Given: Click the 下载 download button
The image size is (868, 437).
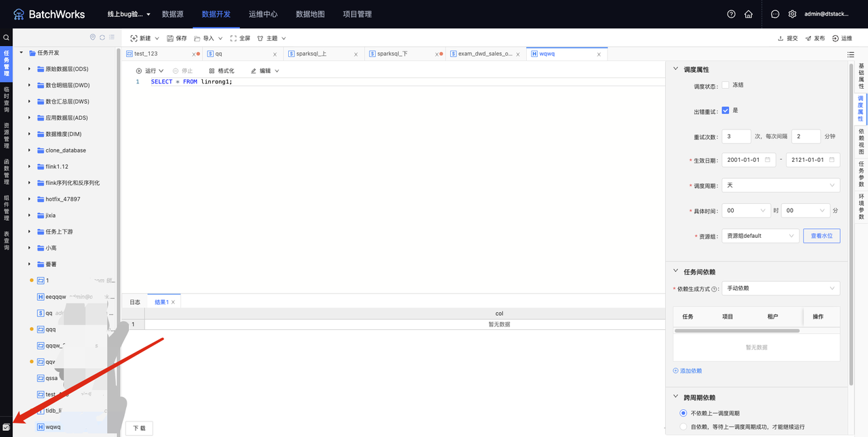Looking at the screenshot, I should [139, 428].
